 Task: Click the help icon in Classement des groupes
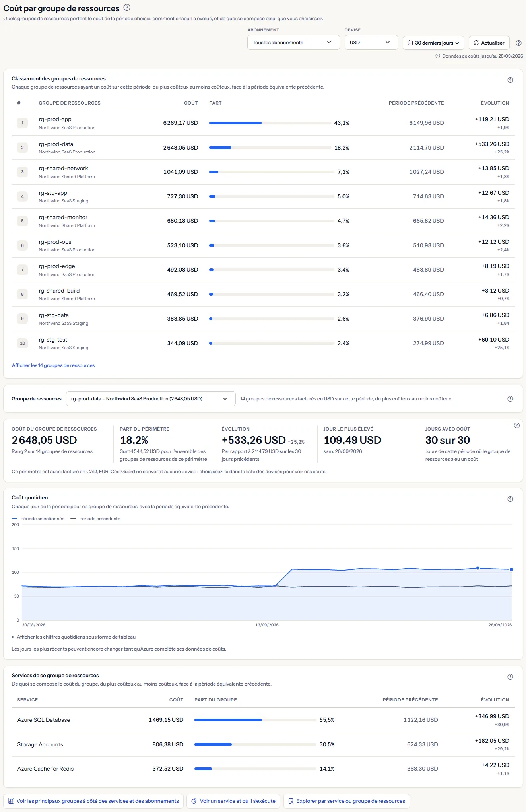510,80
